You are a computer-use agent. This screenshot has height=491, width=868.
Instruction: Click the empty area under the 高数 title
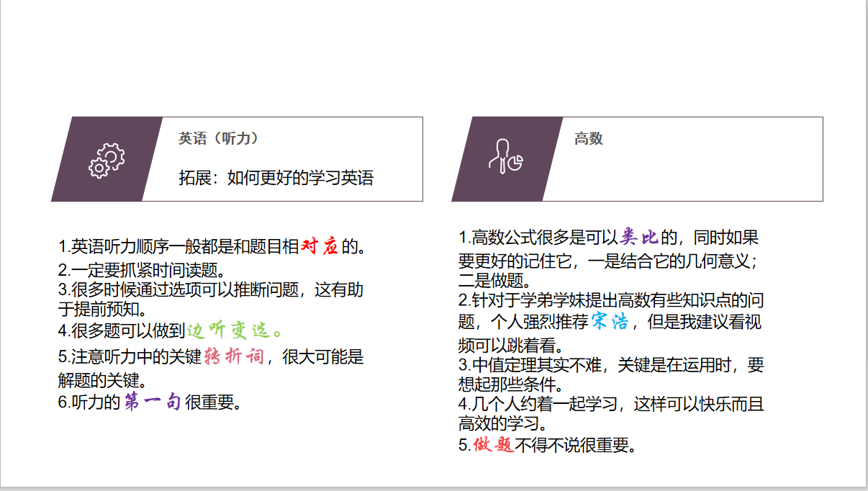[x=684, y=176]
